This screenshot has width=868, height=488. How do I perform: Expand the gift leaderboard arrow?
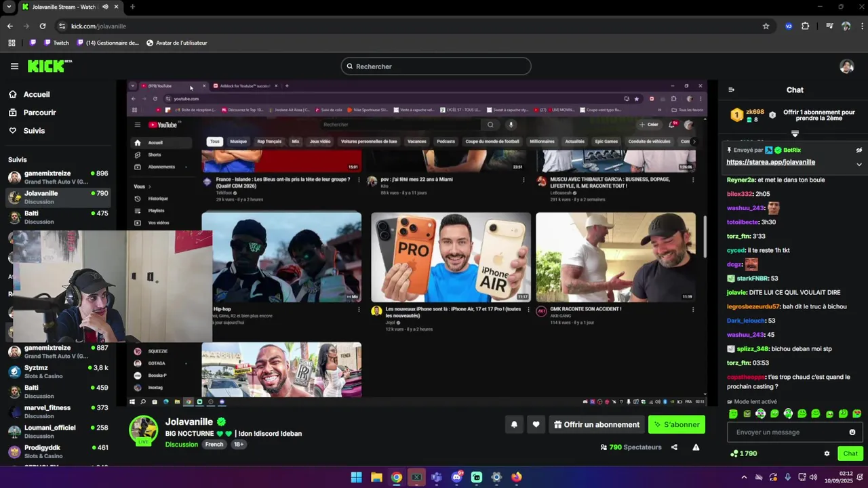click(x=795, y=133)
